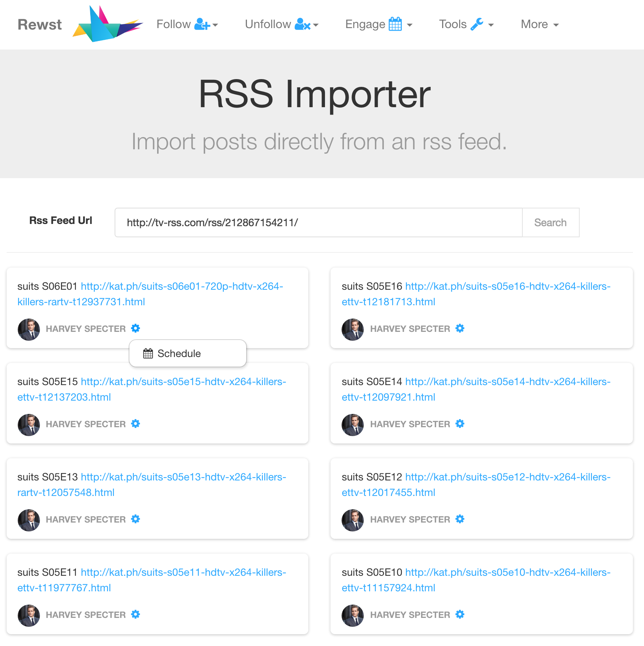Open the suits S05E11 kat.ph link
Screen dimensions: 644x646
click(x=152, y=580)
